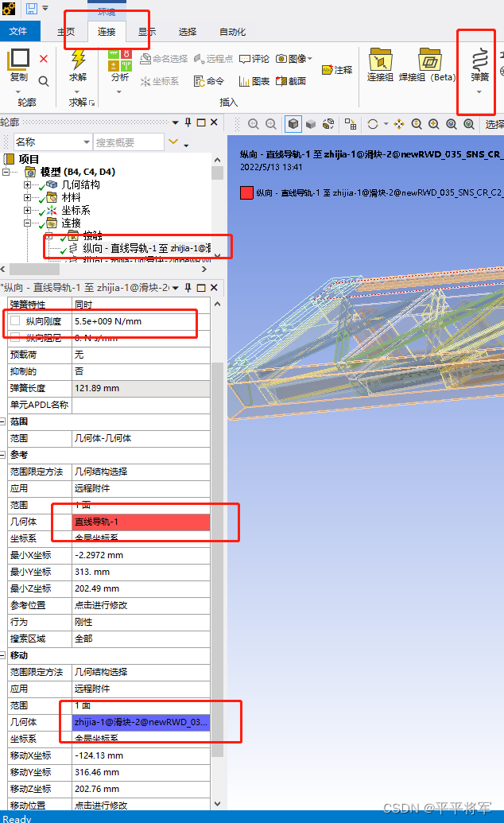
Task: Click the Behavior (行为) value 刚性
Action: coord(141,622)
